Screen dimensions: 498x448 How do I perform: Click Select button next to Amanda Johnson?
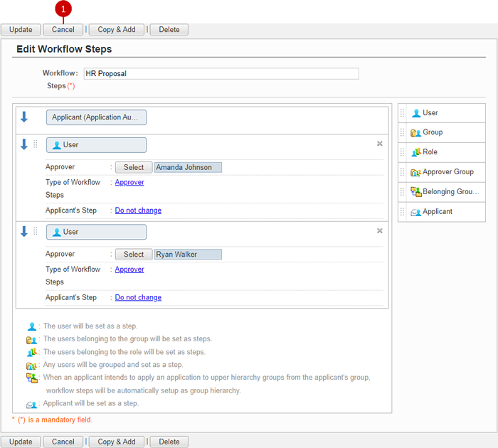134,167
